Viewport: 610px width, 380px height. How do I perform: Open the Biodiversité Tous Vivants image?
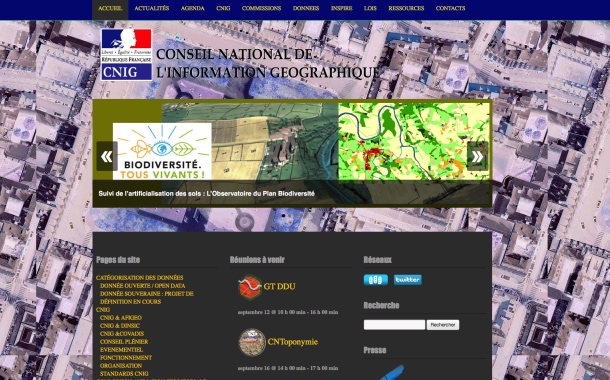[162, 151]
